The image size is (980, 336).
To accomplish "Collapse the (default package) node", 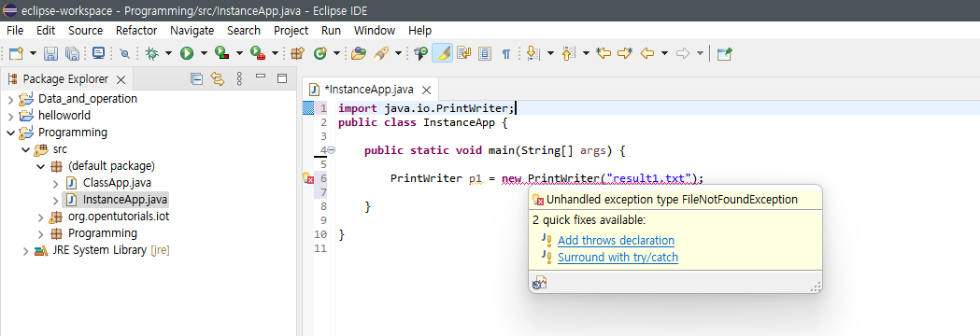I will [40, 166].
